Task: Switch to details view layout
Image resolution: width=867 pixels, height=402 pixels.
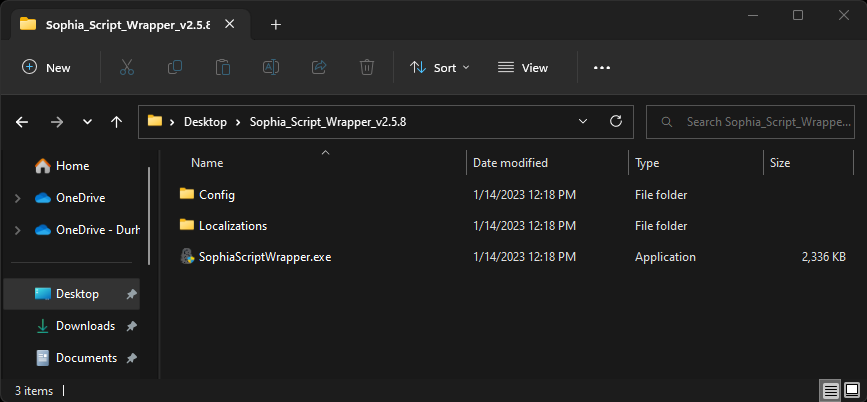Action: pyautogui.click(x=831, y=391)
